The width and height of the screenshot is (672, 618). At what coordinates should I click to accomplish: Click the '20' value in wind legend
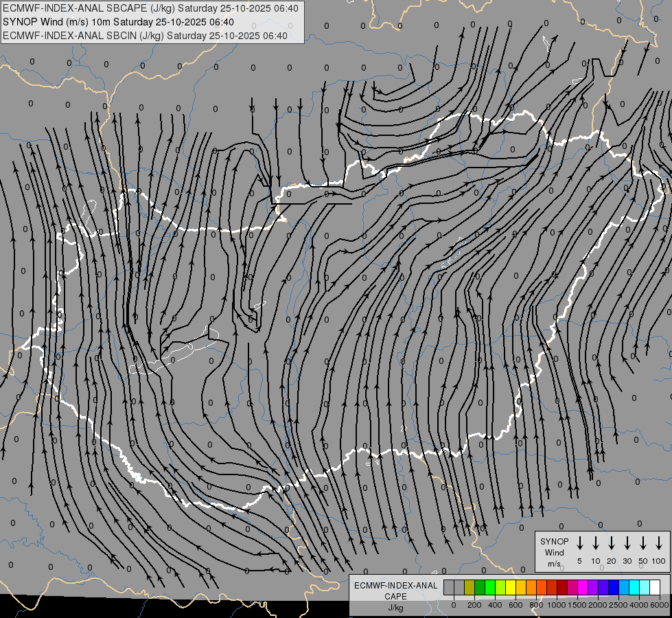pyautogui.click(x=612, y=561)
